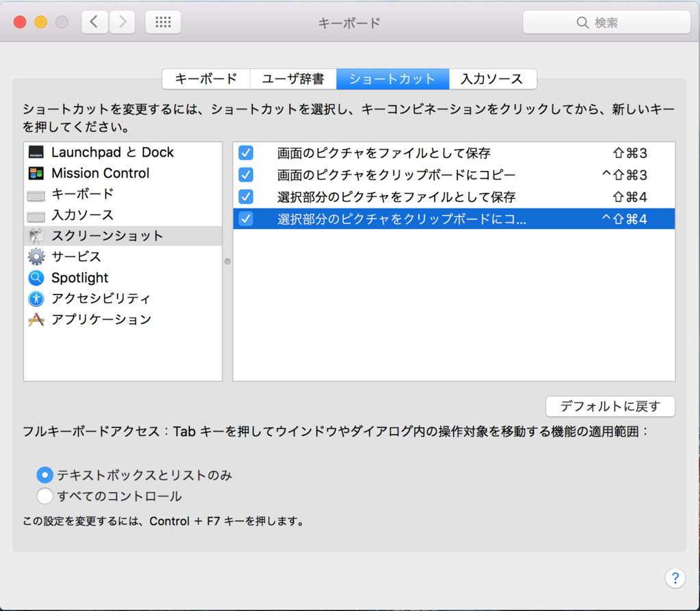Select the Mission Control icon in list
The width and height of the screenshot is (700, 611).
pos(36,174)
